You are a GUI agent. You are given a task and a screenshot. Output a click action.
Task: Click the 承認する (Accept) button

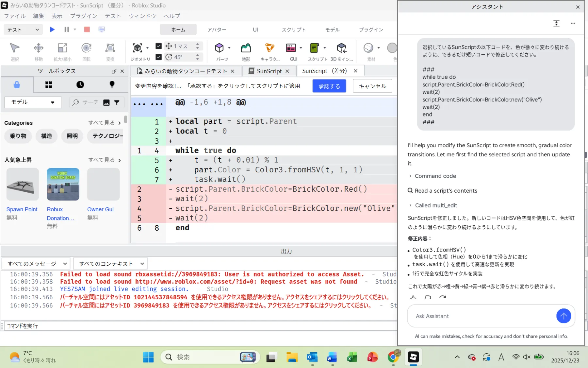pyautogui.click(x=329, y=86)
